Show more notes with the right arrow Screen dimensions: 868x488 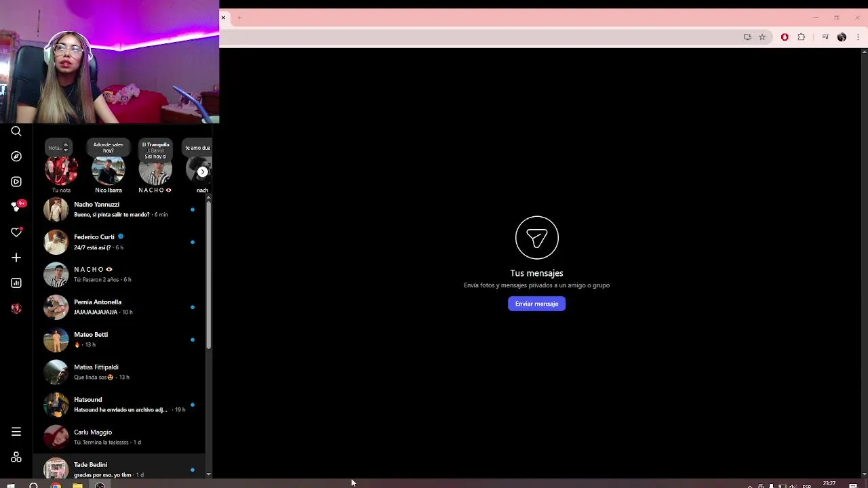[202, 171]
